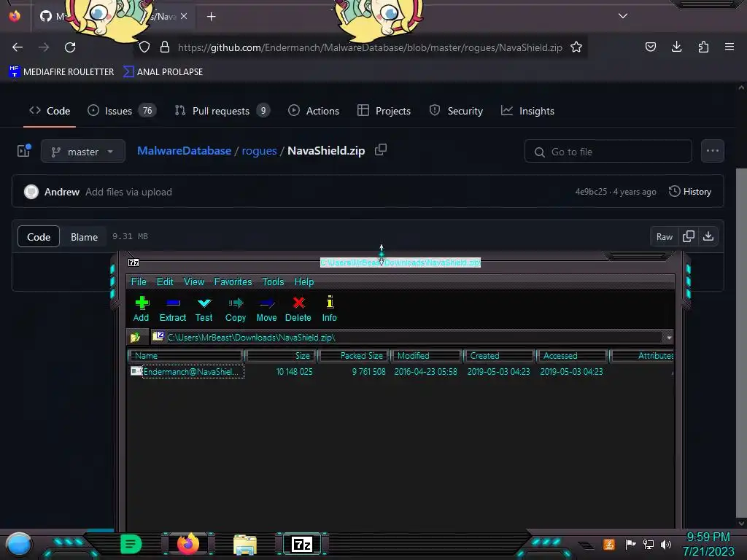Screen dimensions: 747x560
Task: Open the File menu in 7-Zip
Action: click(x=139, y=281)
